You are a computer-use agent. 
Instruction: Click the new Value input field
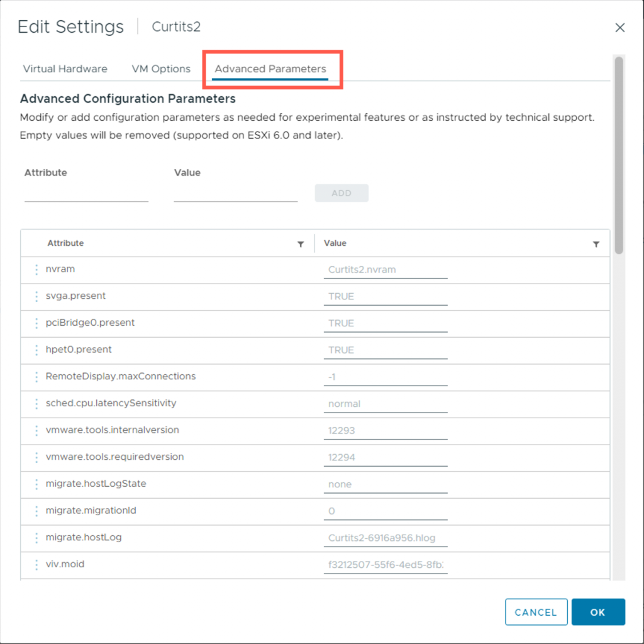click(236, 193)
